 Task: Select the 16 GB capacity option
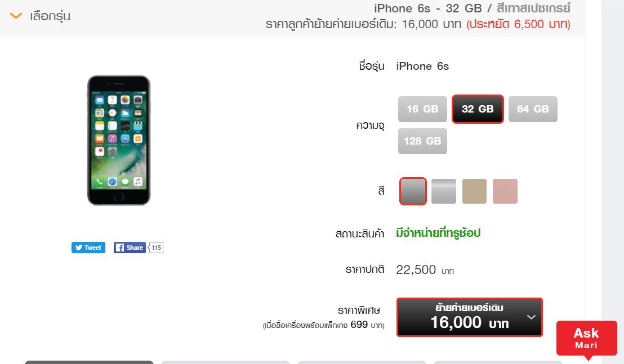422,109
